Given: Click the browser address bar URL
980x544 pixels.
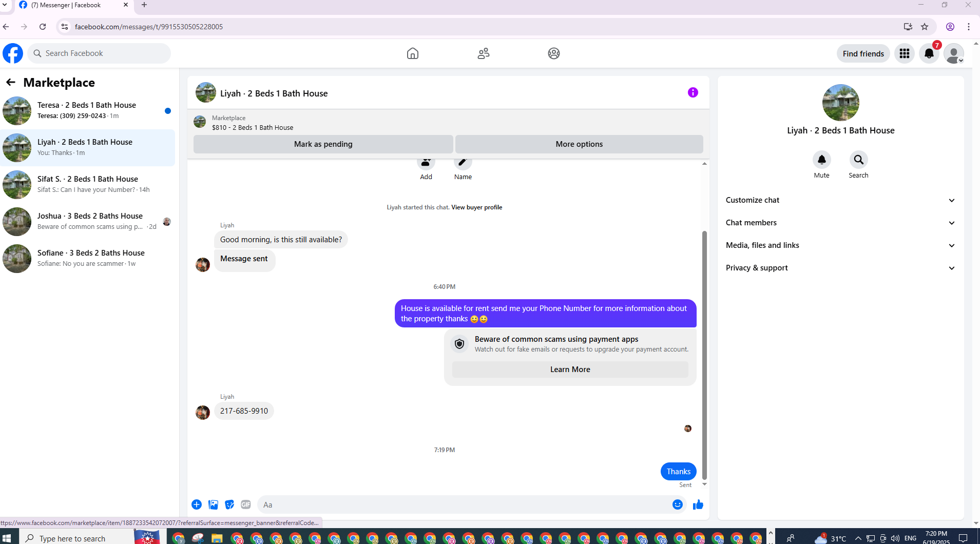Looking at the screenshot, I should point(149,27).
